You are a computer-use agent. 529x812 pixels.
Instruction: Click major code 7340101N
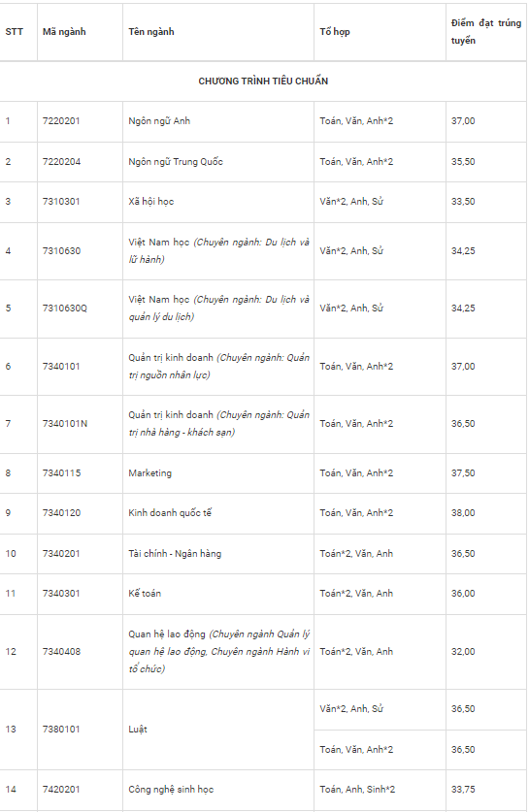click(65, 424)
